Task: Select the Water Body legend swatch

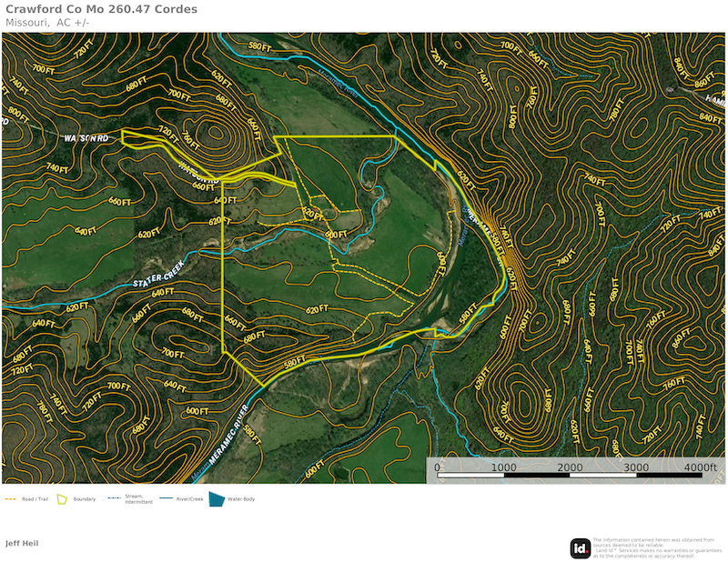Action: (217, 499)
